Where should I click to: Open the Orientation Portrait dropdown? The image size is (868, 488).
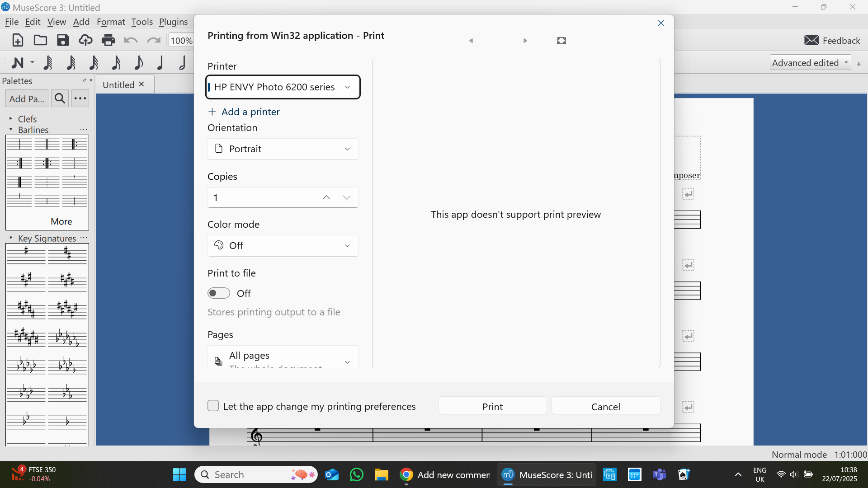283,149
